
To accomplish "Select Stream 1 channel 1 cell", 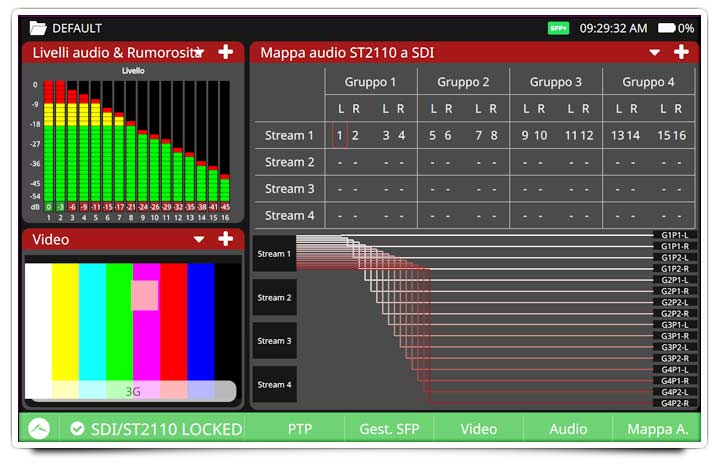I will (339, 135).
